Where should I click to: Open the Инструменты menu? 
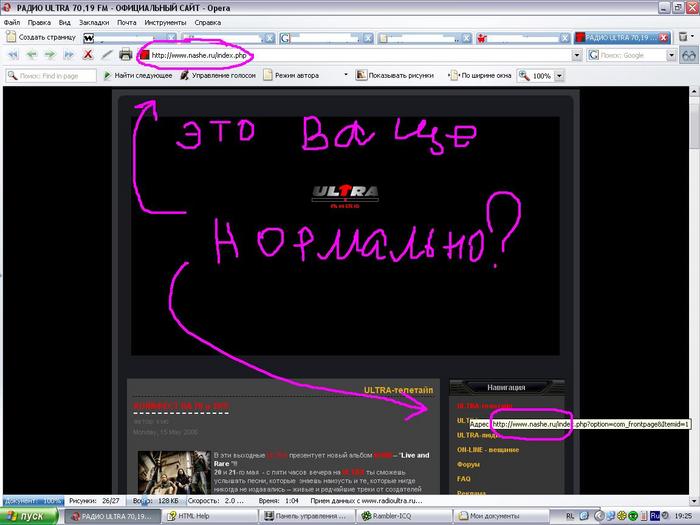pyautogui.click(x=165, y=22)
